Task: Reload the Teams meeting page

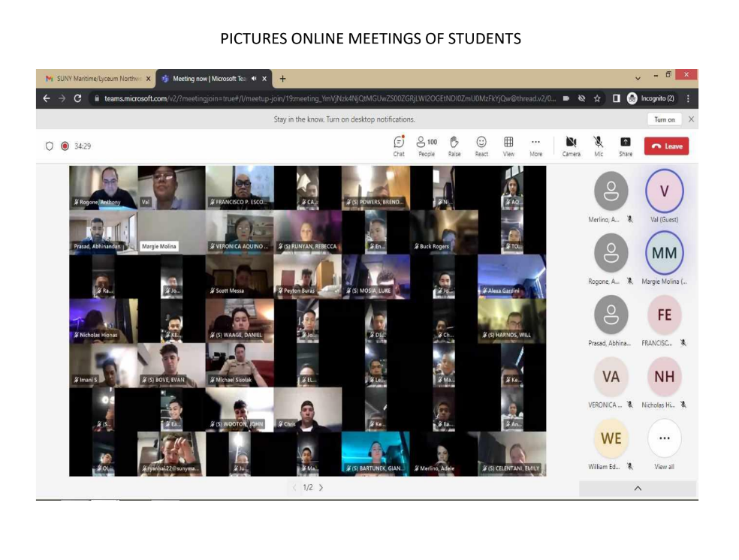Action: click(x=78, y=98)
